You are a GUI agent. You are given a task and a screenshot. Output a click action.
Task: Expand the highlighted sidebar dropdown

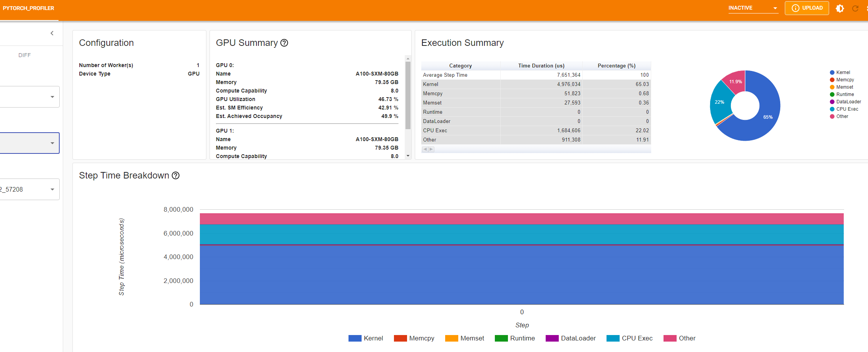pos(29,143)
